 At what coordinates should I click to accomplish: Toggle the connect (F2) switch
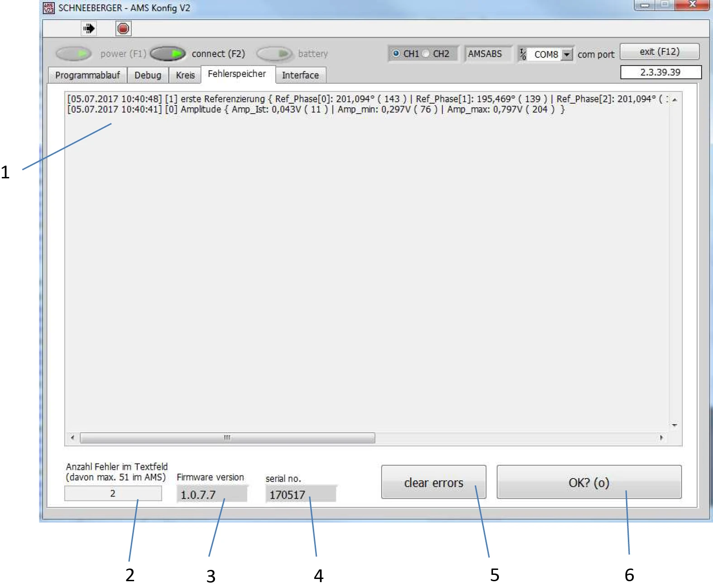(x=167, y=54)
